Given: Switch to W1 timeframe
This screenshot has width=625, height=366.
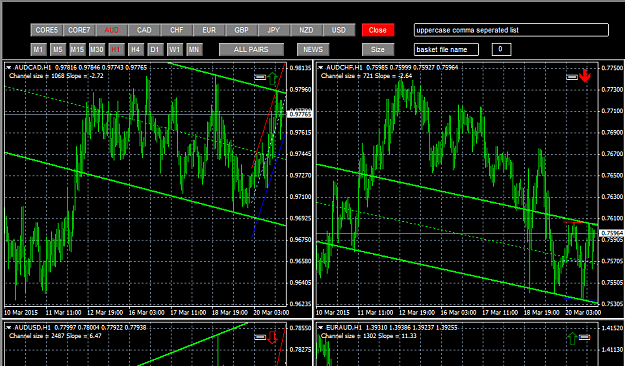Looking at the screenshot, I should click(x=175, y=49).
